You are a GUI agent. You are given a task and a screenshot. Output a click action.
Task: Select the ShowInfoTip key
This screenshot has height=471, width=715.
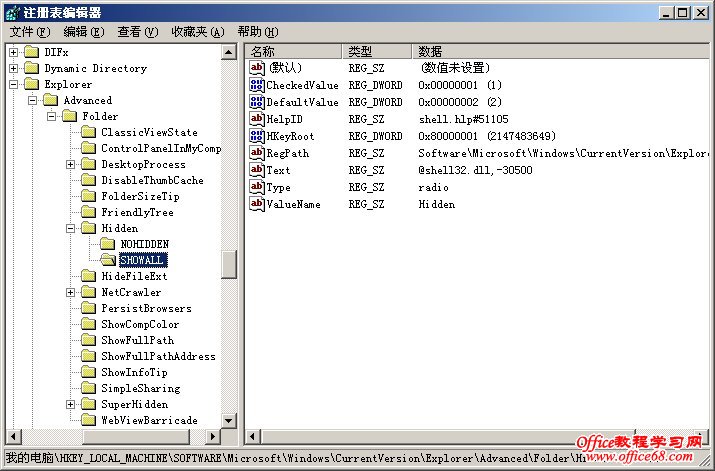click(x=134, y=373)
